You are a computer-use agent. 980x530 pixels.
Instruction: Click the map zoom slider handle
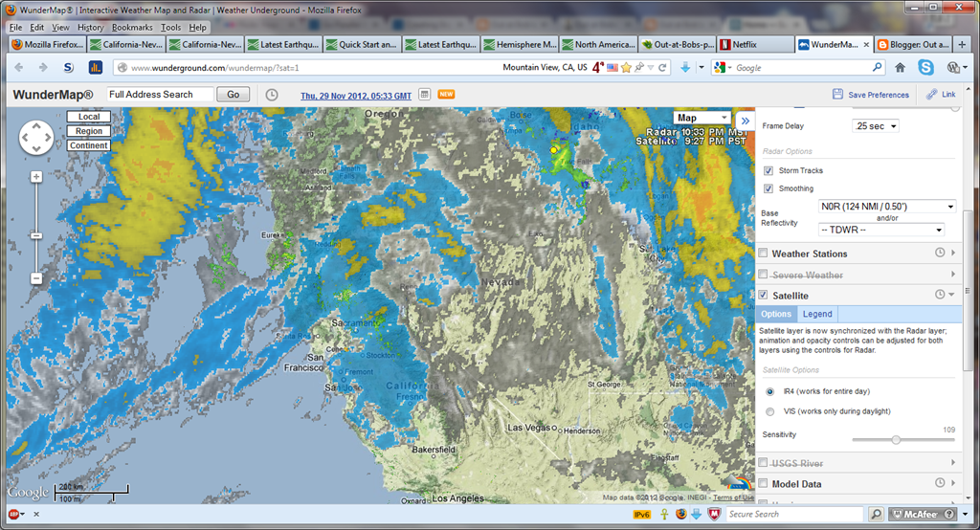tap(36, 235)
